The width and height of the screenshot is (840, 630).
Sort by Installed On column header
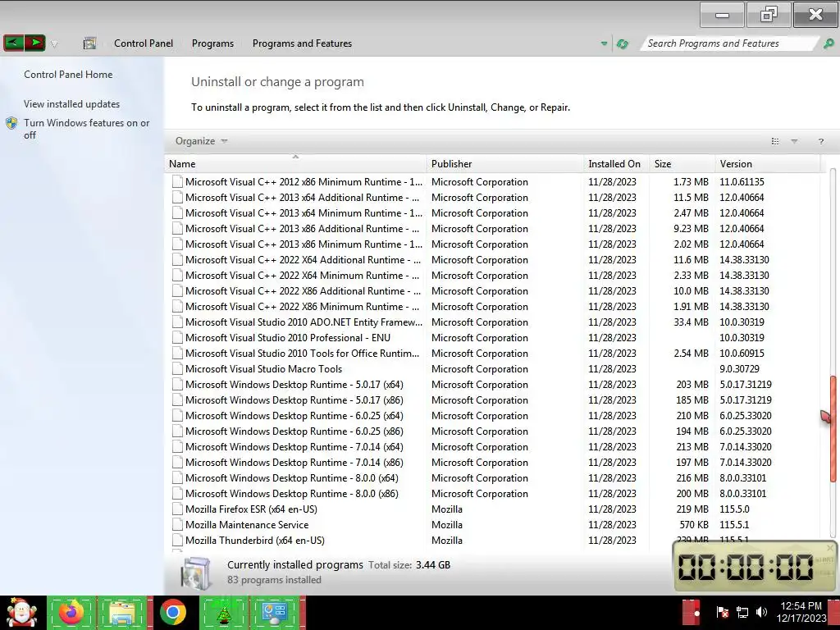(x=617, y=164)
